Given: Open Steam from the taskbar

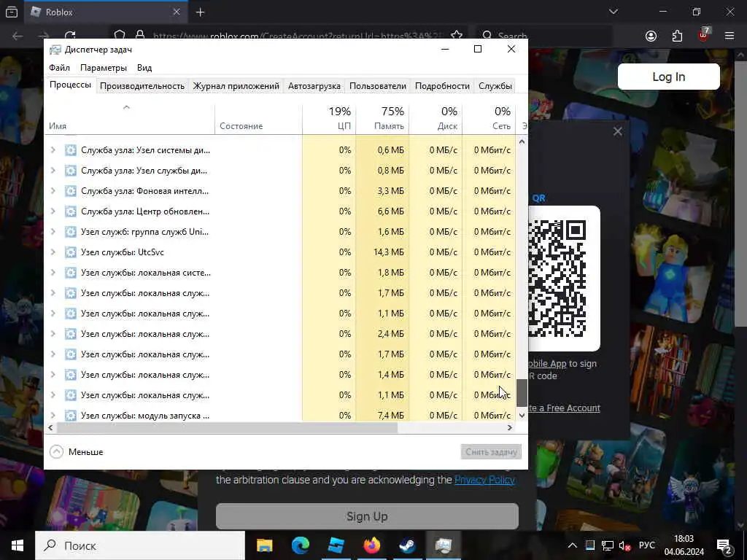Looking at the screenshot, I should (408, 545).
